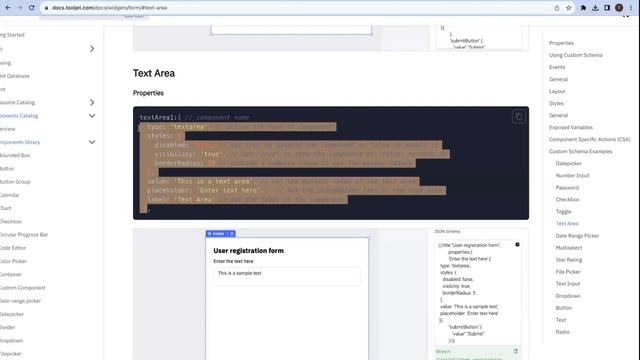The width and height of the screenshot is (640, 360).
Task: Click the copy icon in the green result box
Action: pyautogui.click(x=516, y=351)
